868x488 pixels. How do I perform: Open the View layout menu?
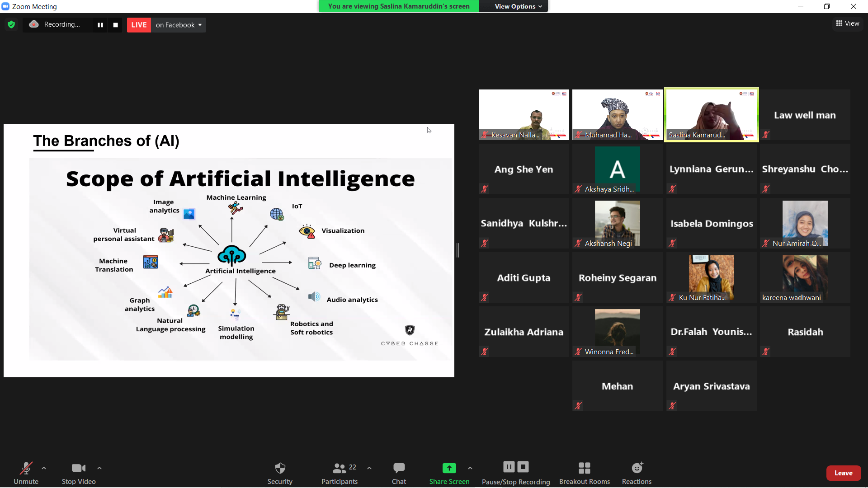pyautogui.click(x=848, y=23)
